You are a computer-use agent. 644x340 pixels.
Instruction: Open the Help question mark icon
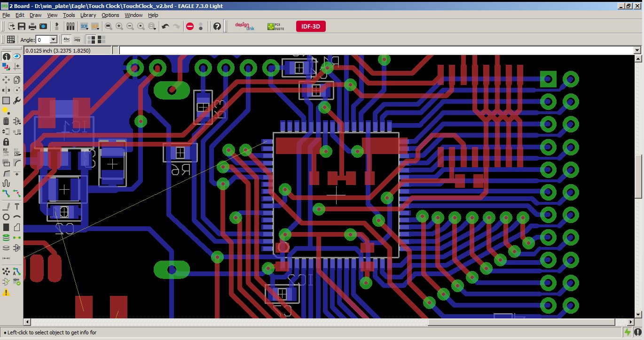pos(217,26)
